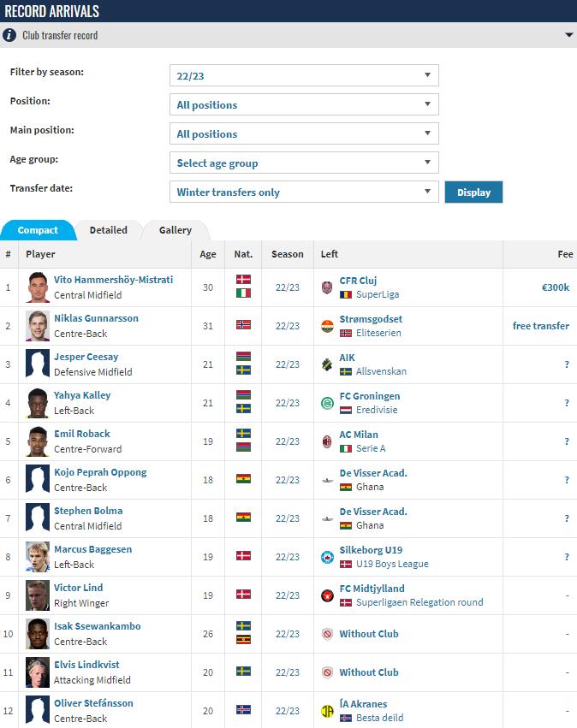The width and height of the screenshot is (577, 728).
Task: Click the Silkeborg U19 club crest
Action: pos(327,557)
